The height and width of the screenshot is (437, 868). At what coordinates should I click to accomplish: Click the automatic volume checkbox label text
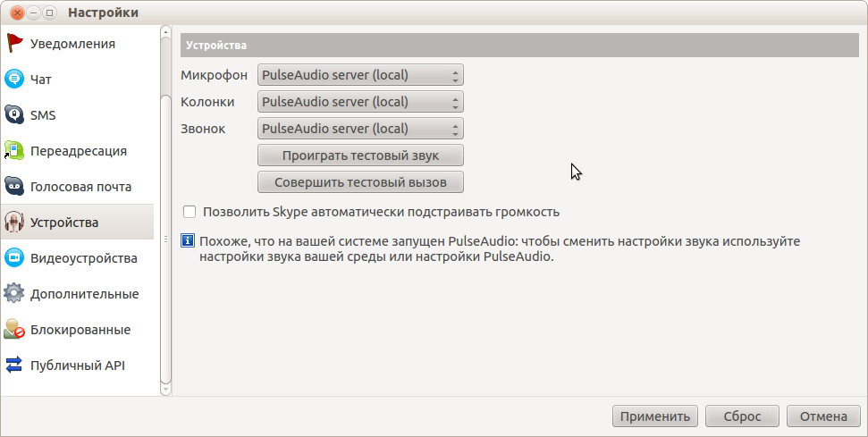[x=382, y=212]
